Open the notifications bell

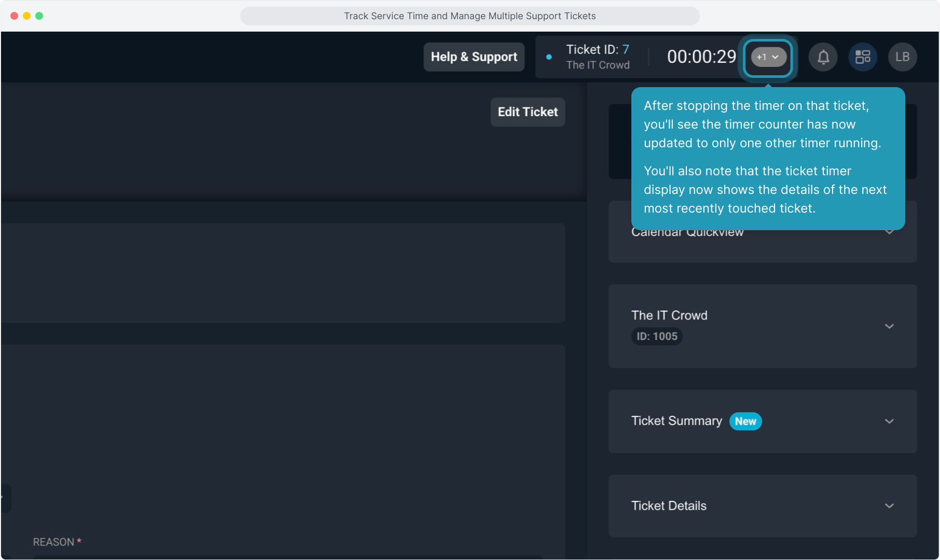point(823,57)
